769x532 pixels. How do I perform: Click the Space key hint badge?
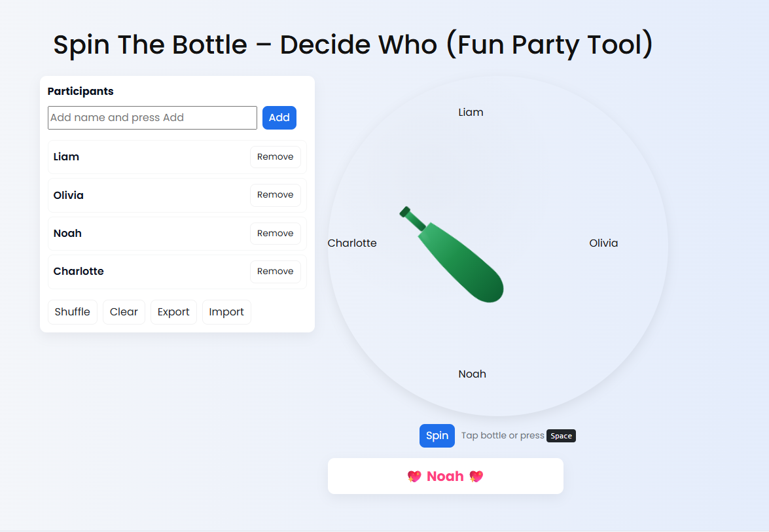pyautogui.click(x=561, y=436)
